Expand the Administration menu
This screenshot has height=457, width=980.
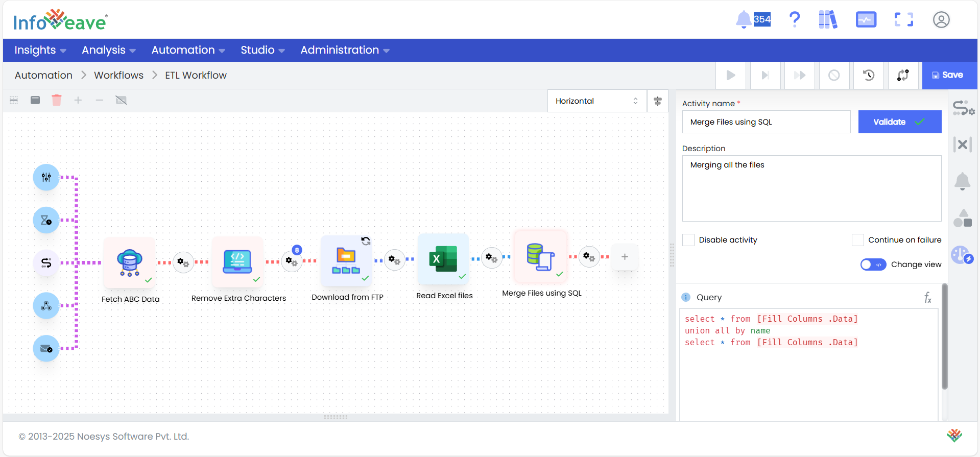point(345,50)
